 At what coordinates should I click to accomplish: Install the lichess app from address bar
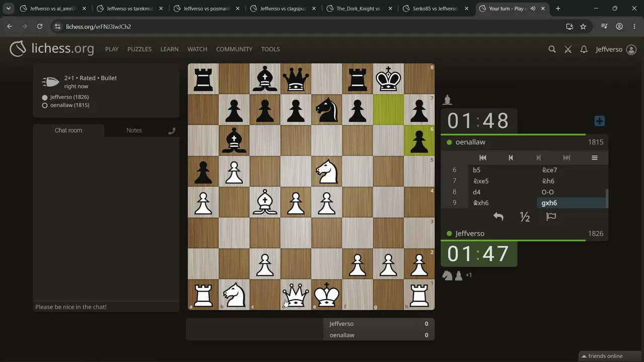[570, 27]
